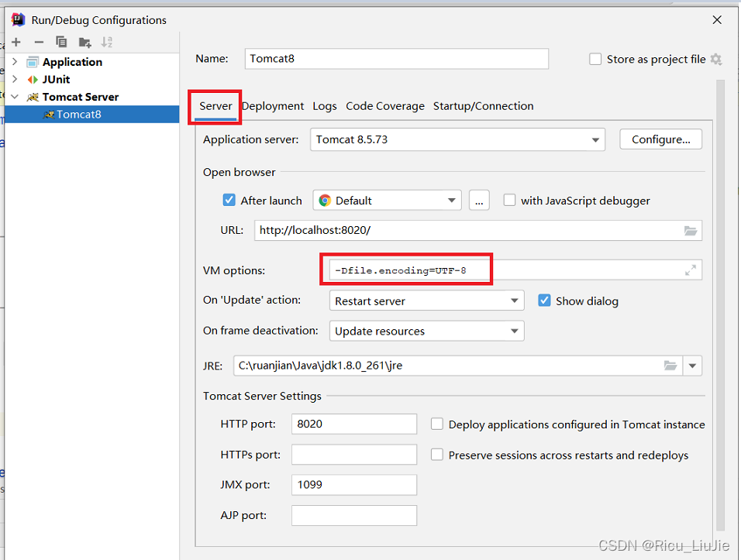Click the JUnit node icon

pos(32,79)
